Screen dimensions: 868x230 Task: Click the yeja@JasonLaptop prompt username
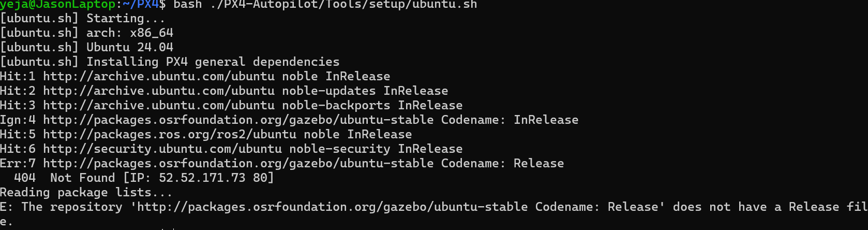point(57,5)
